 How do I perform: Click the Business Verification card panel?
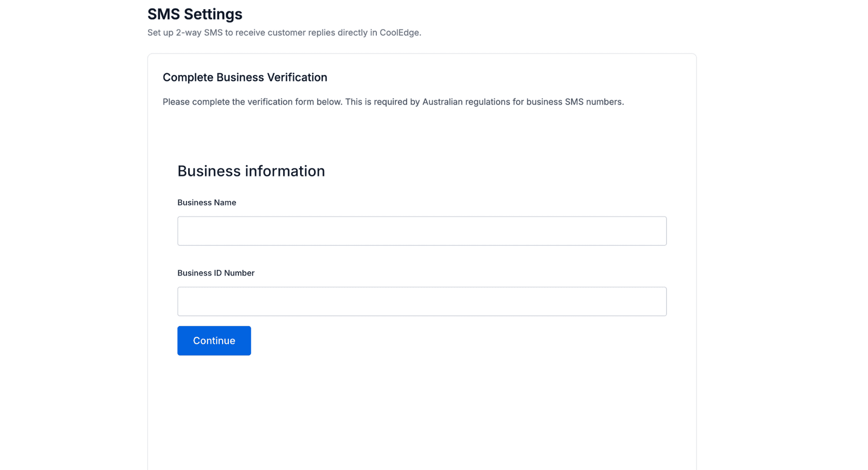pos(421,411)
